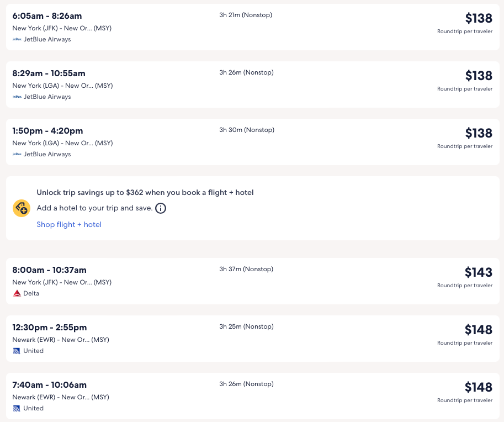Click the 3h 37m (Nonstop) duration text
504x422 pixels.
pyautogui.click(x=246, y=269)
